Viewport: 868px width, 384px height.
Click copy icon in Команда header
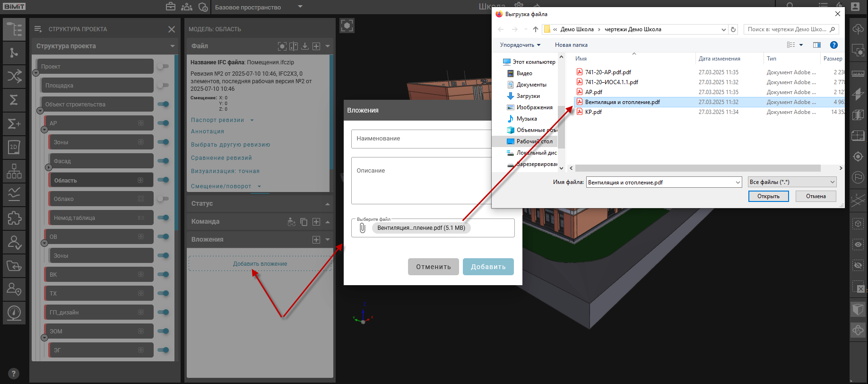(x=304, y=222)
